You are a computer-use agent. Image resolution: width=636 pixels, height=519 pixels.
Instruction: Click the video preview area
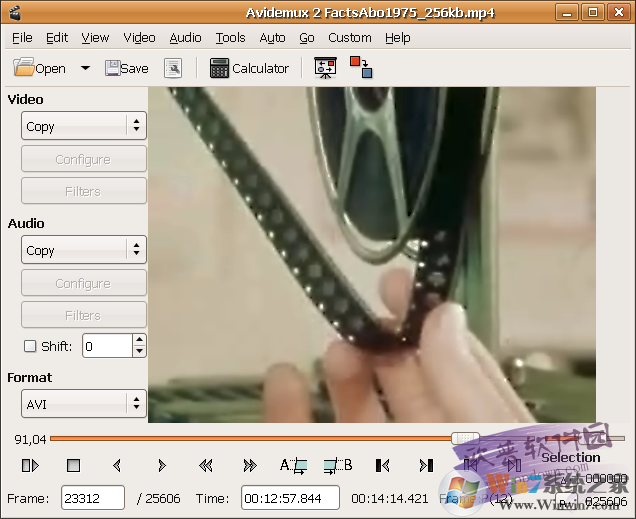(372, 255)
